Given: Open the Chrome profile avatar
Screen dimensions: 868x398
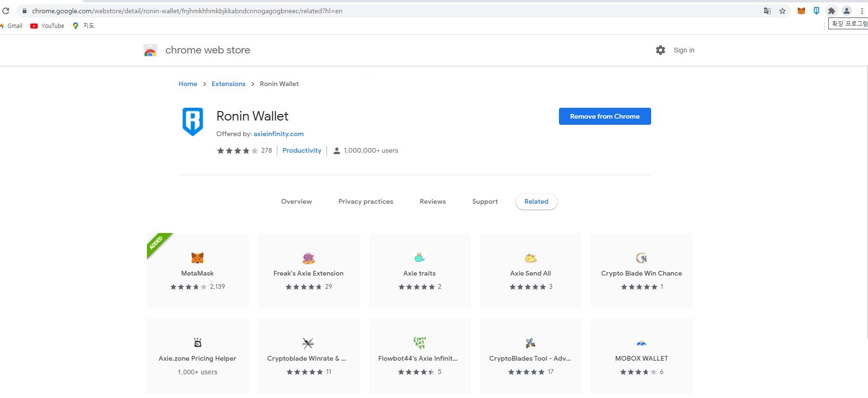Looking at the screenshot, I should coord(847,11).
